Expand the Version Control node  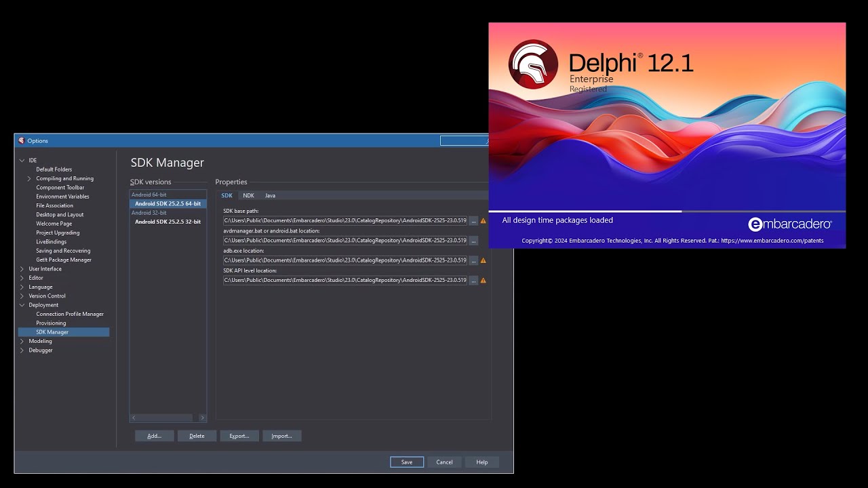22,296
